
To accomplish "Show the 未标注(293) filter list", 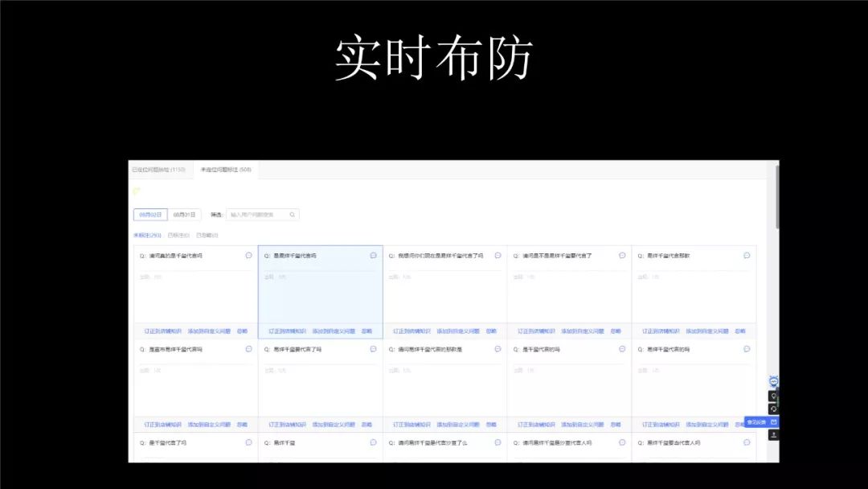I will click(147, 236).
